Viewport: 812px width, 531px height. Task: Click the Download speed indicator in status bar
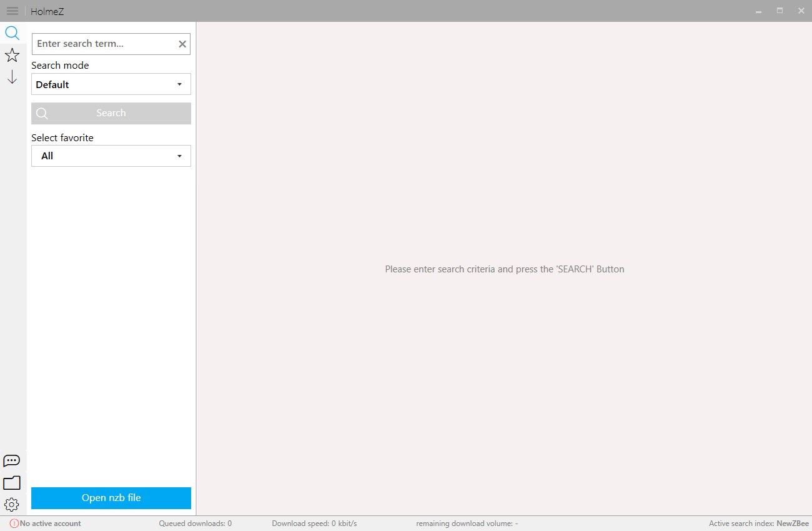point(314,523)
